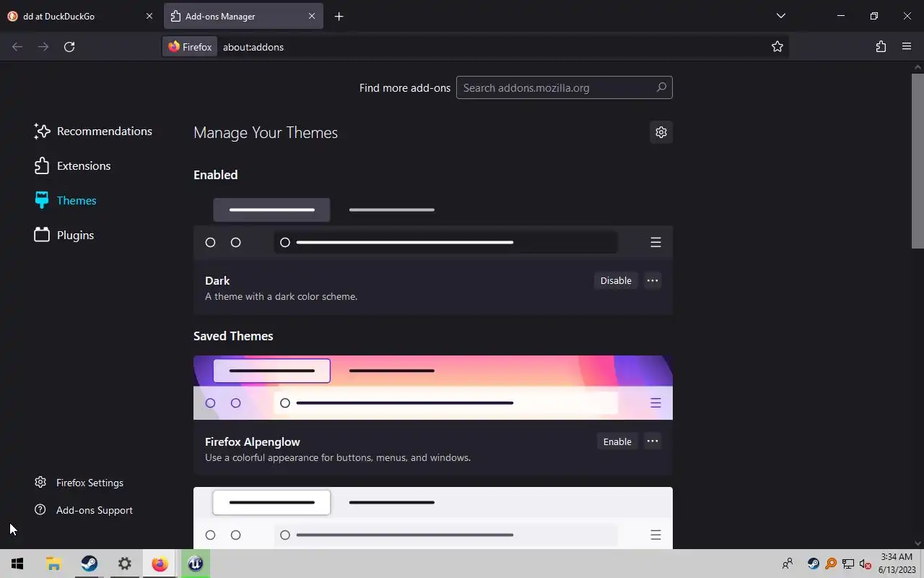Click the Firefox Settings gear icon in sidebar
Image resolution: width=924 pixels, height=578 pixels.
click(x=40, y=482)
